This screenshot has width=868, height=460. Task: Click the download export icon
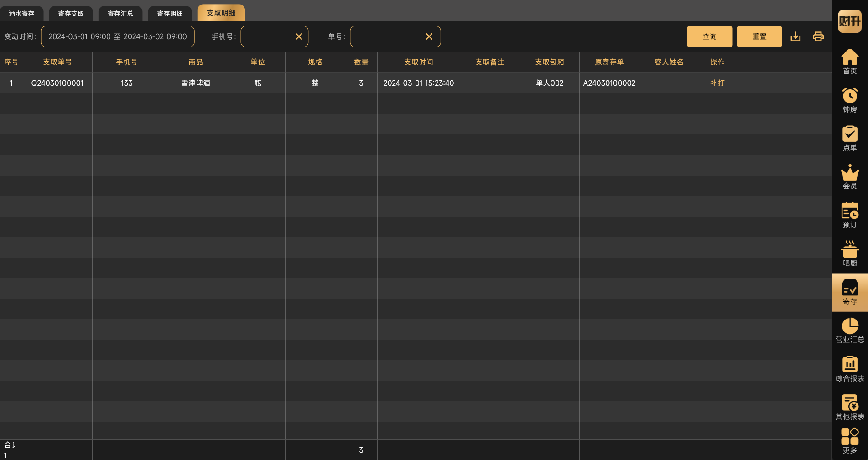point(795,36)
